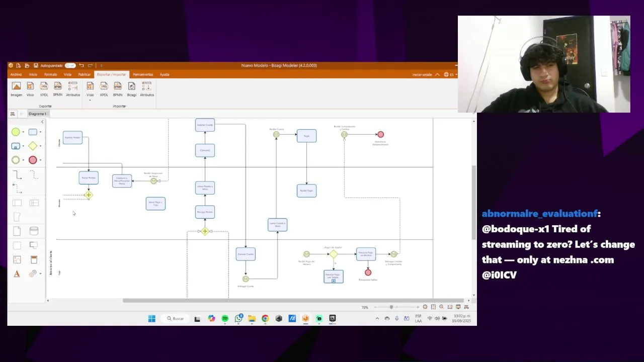Screen dimensions: 644x362
Task: Adjust the zoom slider handle
Action: (391, 307)
